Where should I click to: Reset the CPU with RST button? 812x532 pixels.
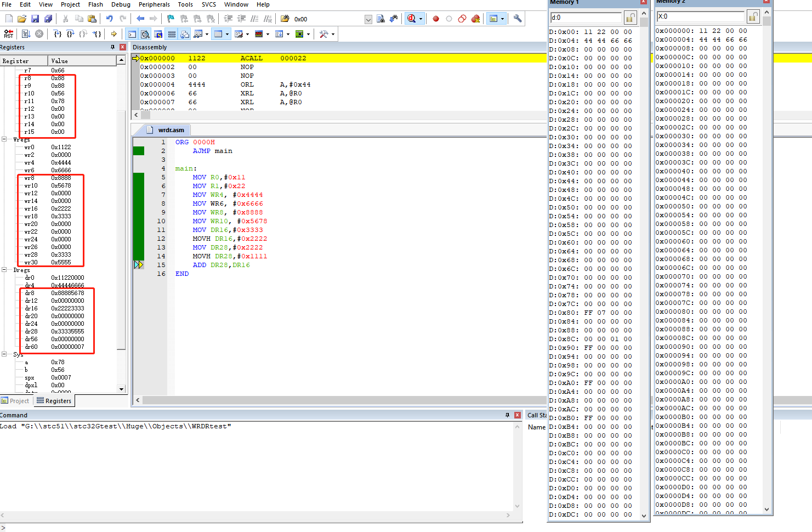8,34
